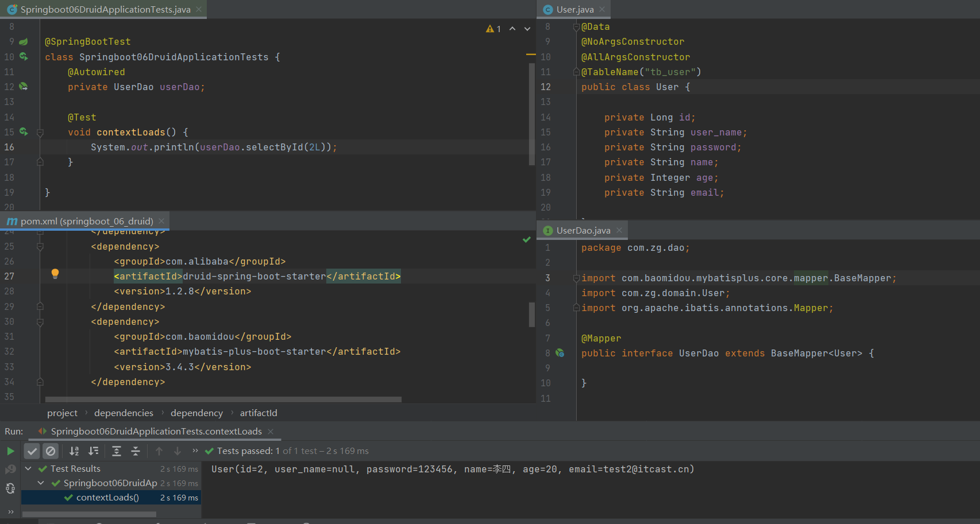The image size is (980, 524).
Task: Select 'dependency' breadcrumb in pom.xml
Action: [196, 413]
